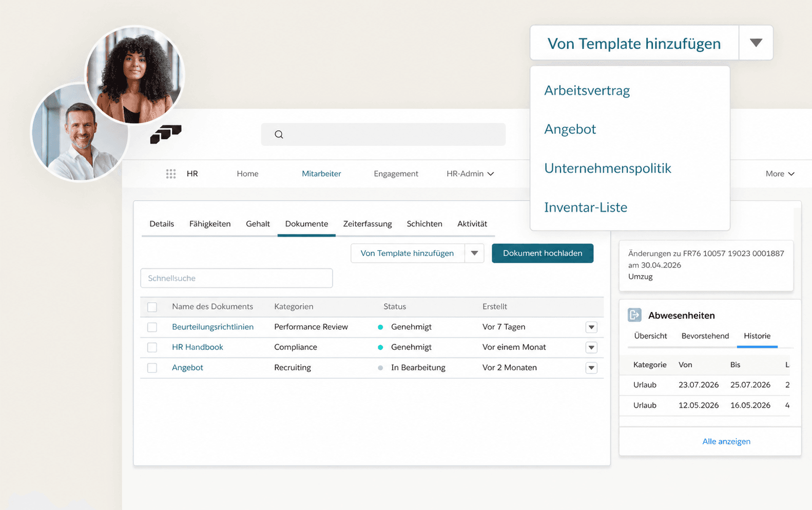Select the Dokumente tab
Screen dimensions: 812x510
coord(306,224)
